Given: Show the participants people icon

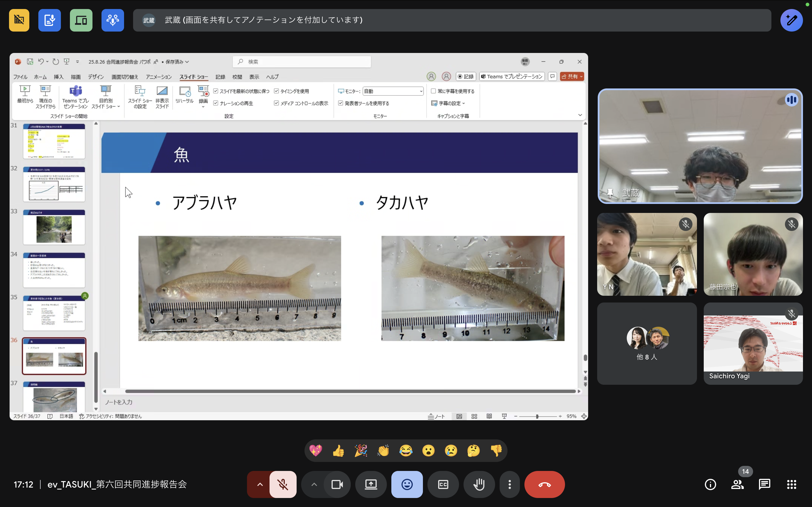Looking at the screenshot, I should coord(737,484).
